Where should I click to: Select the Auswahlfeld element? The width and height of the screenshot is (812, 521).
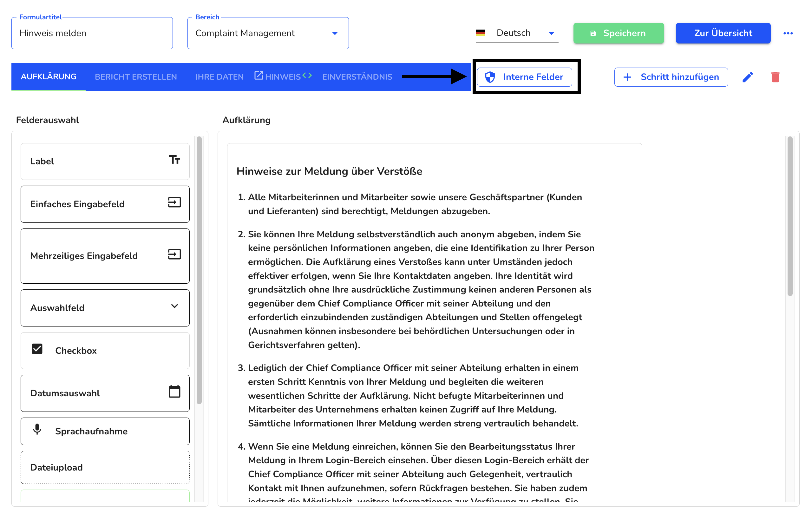click(x=105, y=307)
